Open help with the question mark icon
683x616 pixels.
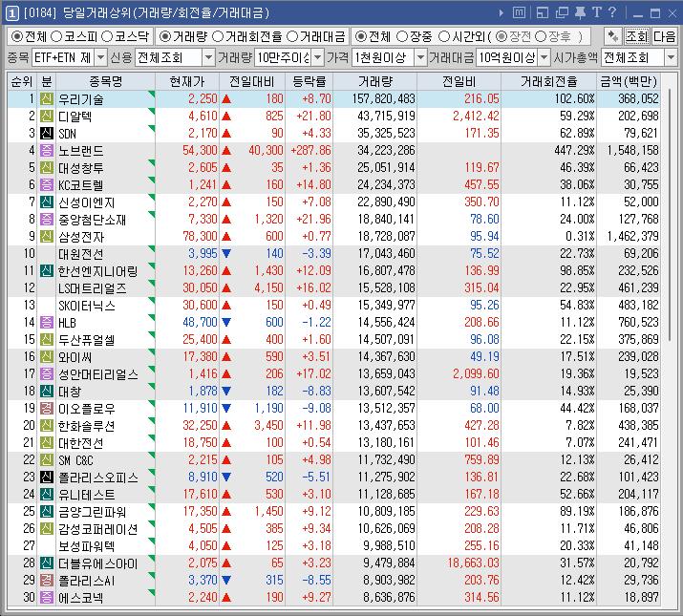pyautogui.click(x=612, y=12)
